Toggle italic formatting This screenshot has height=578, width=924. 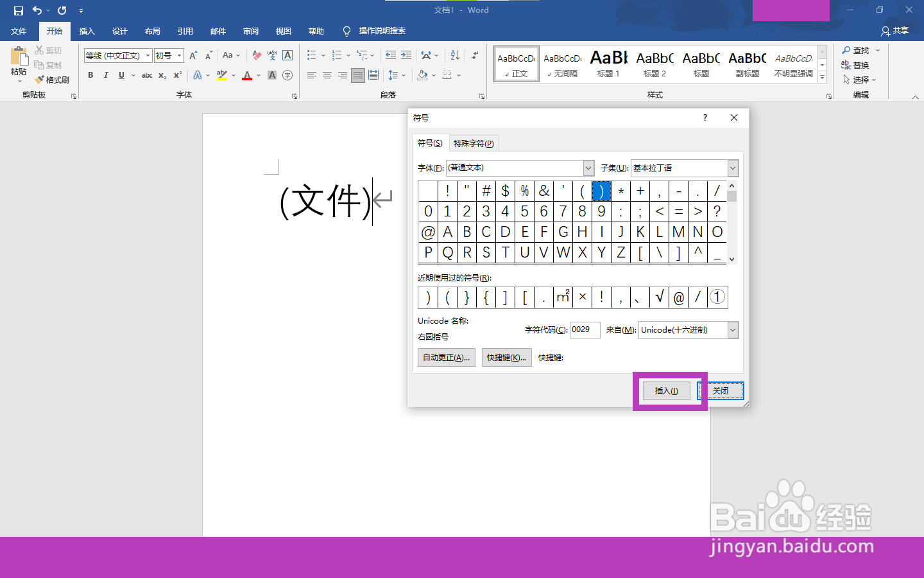pyautogui.click(x=106, y=75)
